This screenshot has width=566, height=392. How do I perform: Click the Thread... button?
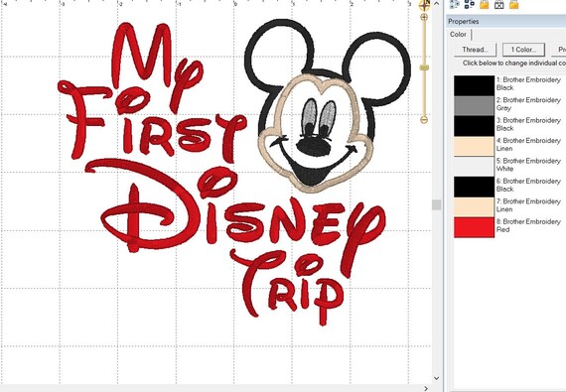[x=475, y=50]
